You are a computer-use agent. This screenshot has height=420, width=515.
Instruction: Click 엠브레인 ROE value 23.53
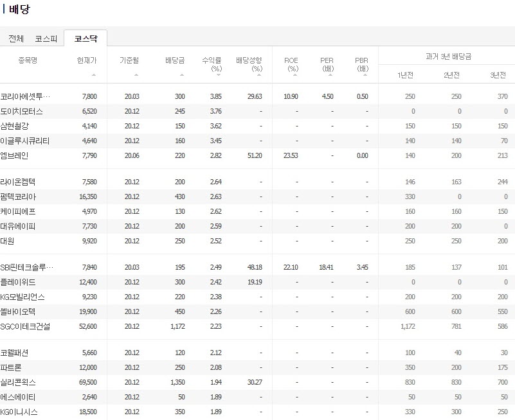click(291, 155)
